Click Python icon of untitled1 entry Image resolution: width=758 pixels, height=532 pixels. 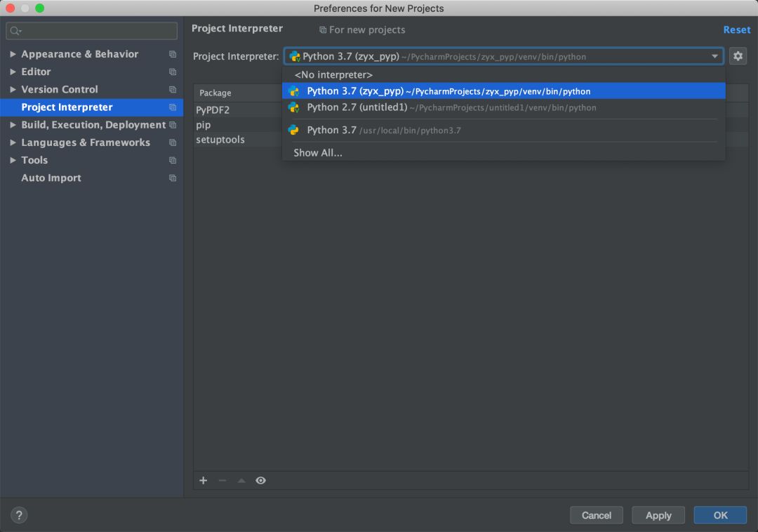click(293, 107)
